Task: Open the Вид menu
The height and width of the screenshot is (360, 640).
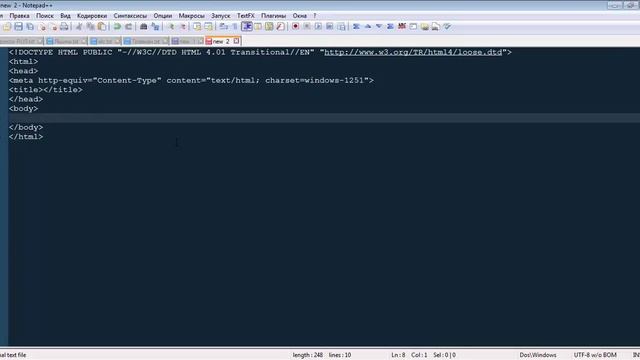Action: [x=65, y=16]
